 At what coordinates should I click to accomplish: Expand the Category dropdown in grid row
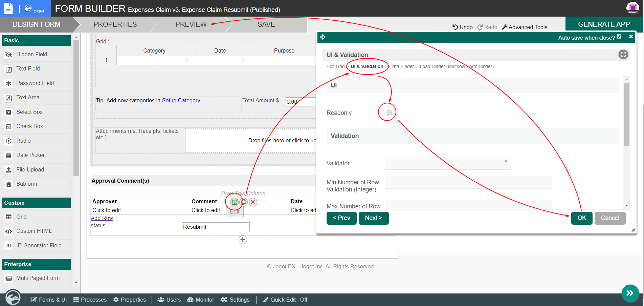click(186, 60)
